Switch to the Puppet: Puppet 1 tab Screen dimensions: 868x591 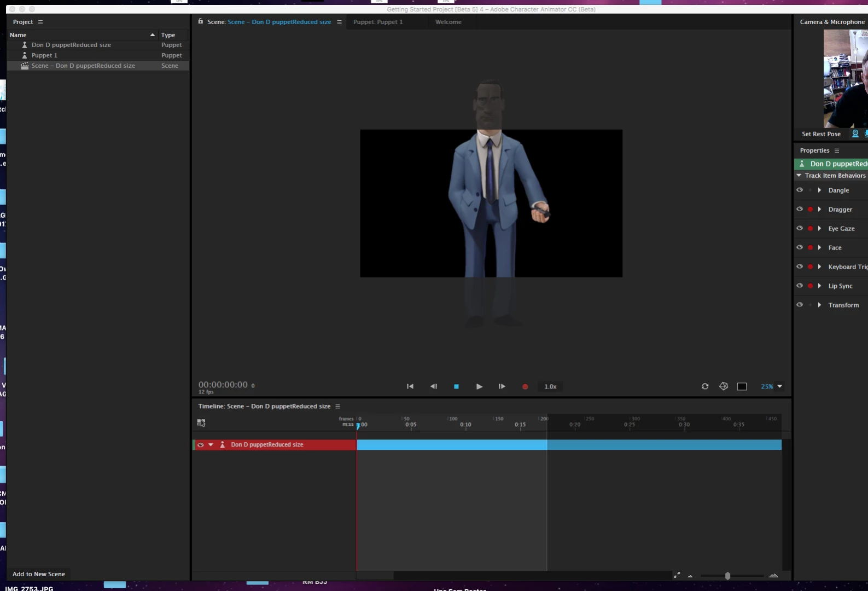click(378, 22)
